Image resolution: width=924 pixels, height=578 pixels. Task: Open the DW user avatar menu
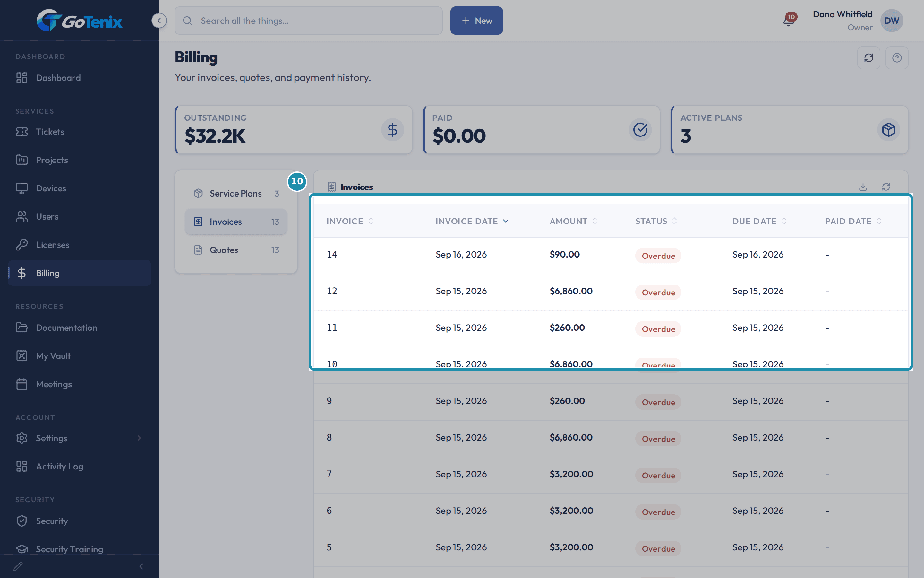pos(892,21)
